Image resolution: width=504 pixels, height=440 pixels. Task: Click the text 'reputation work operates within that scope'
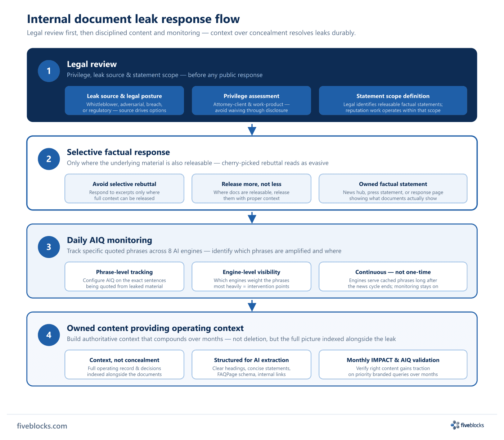point(393,110)
